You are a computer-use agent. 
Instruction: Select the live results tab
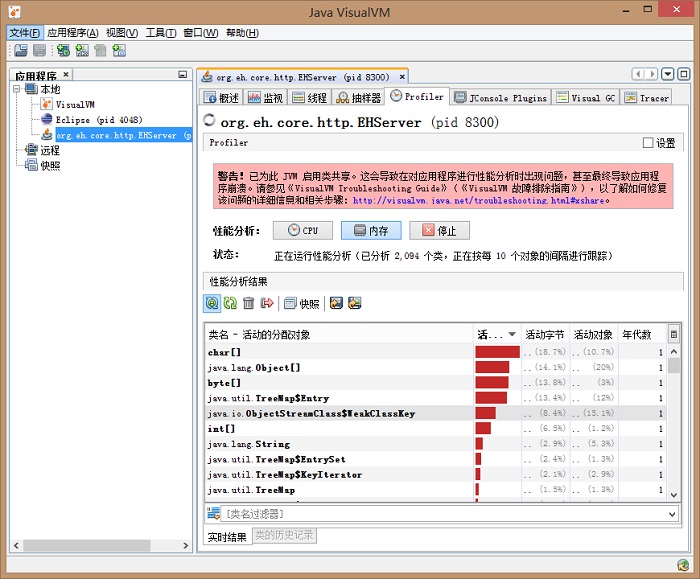click(227, 537)
